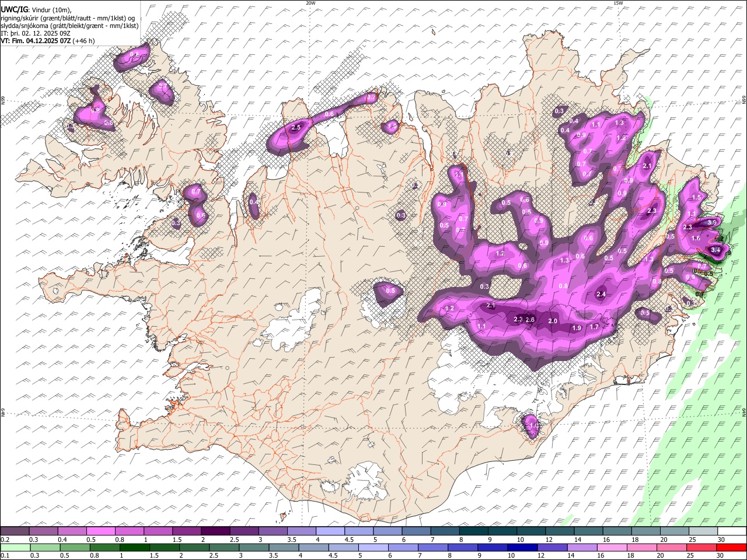Click the 0.4 label in the snow scale
This screenshot has height=560, width=747.
click(62, 540)
